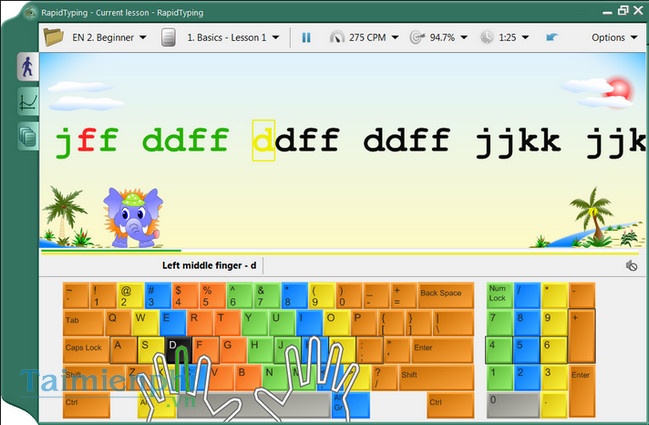Open the lesson editor pages sidebar tab
Screen dimensions: 649x425
[28, 136]
